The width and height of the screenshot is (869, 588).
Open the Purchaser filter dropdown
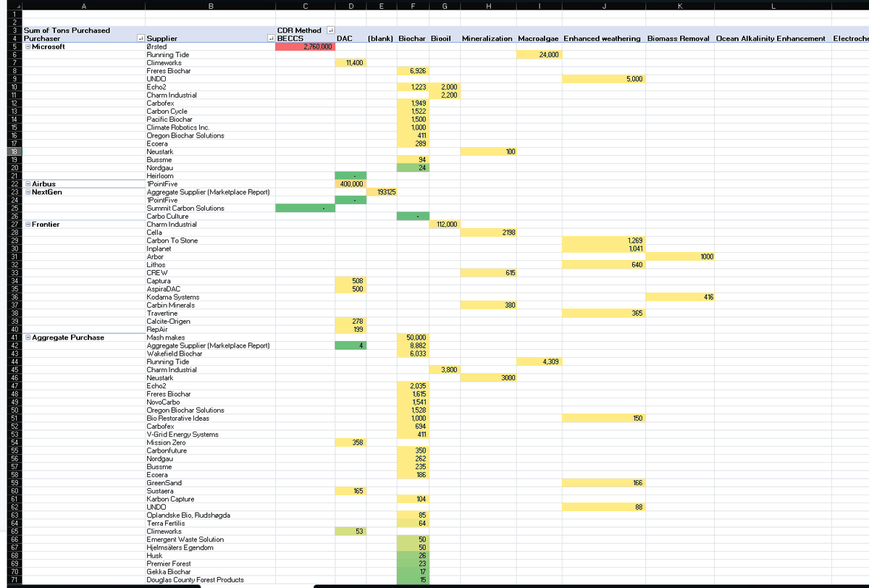[140, 38]
